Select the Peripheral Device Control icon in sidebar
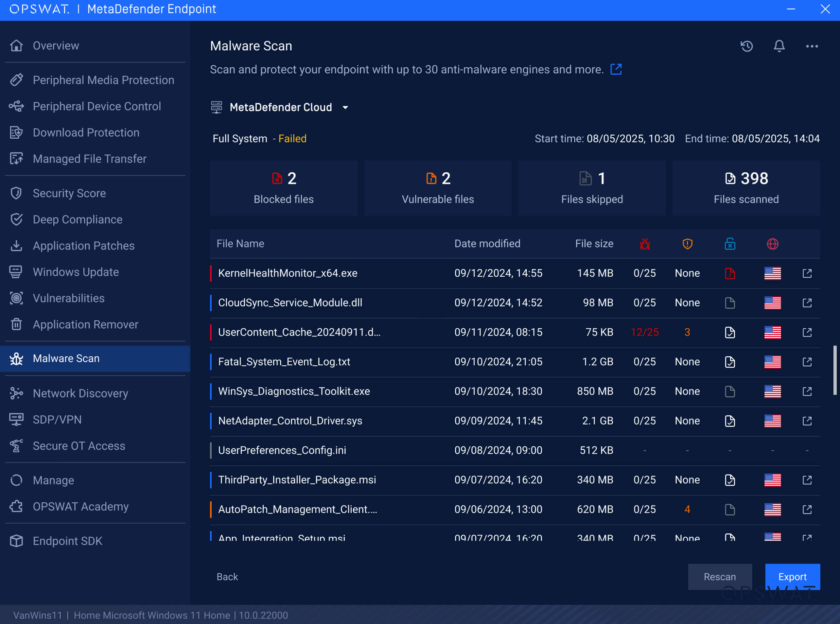This screenshot has width=840, height=624. 16,106
